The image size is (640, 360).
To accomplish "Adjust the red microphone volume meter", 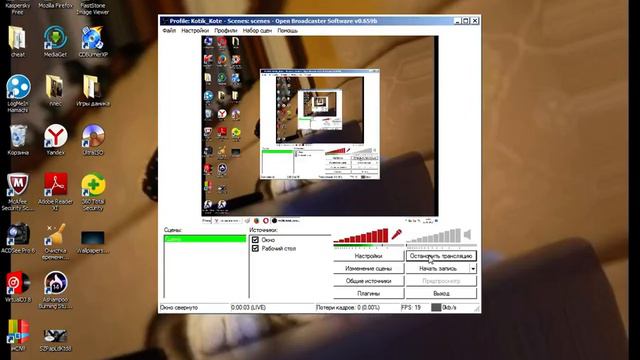I will pos(361,236).
